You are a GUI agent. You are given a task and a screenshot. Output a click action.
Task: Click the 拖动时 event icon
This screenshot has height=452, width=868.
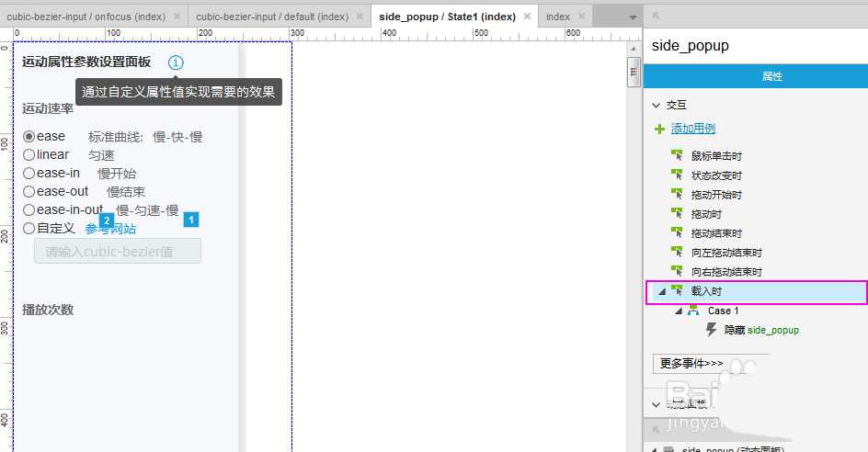[x=678, y=214]
